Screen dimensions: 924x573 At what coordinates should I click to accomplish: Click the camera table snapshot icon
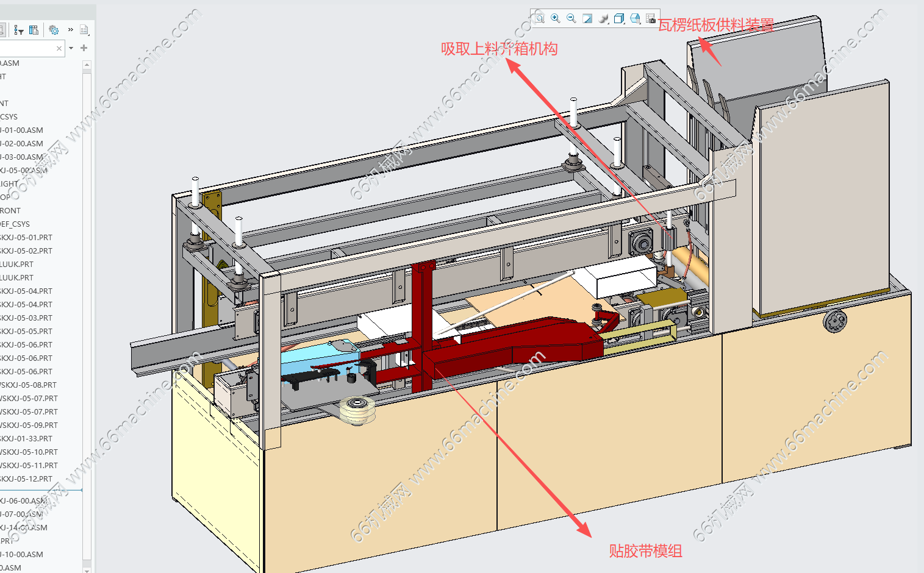[x=651, y=18]
